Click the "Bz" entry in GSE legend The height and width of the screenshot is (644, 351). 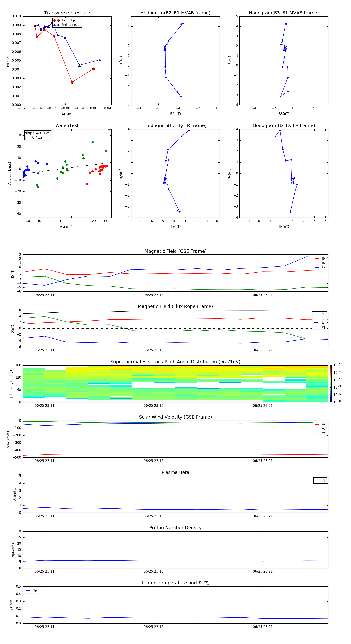[320, 267]
